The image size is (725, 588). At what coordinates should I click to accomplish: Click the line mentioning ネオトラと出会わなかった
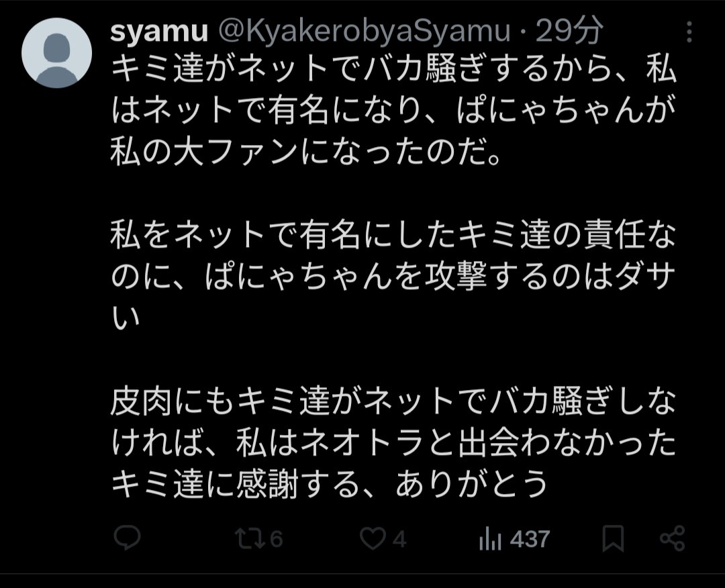click(393, 446)
